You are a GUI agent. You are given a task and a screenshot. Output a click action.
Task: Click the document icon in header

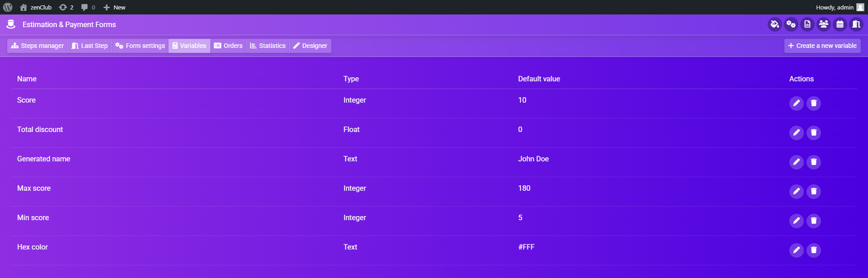(807, 24)
